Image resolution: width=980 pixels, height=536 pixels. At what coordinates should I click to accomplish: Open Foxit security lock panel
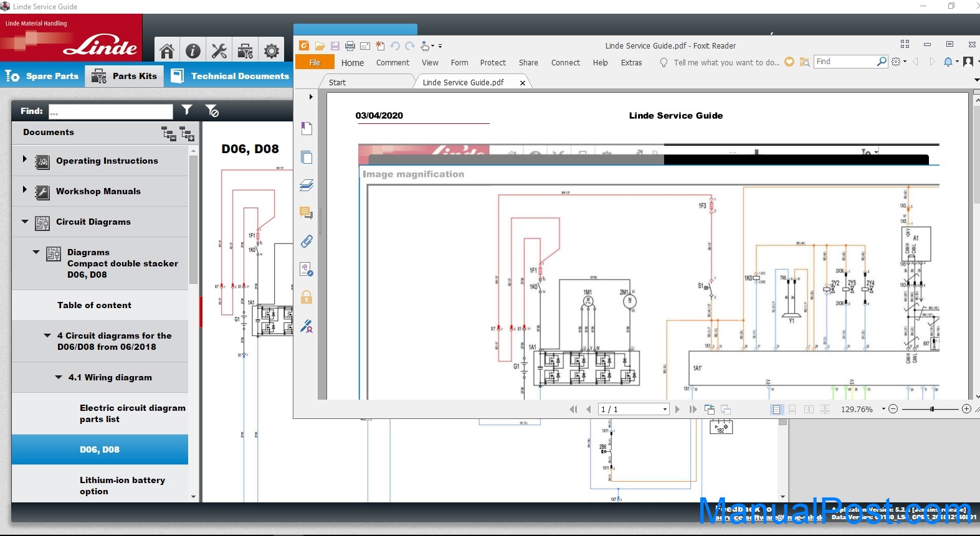tap(307, 297)
